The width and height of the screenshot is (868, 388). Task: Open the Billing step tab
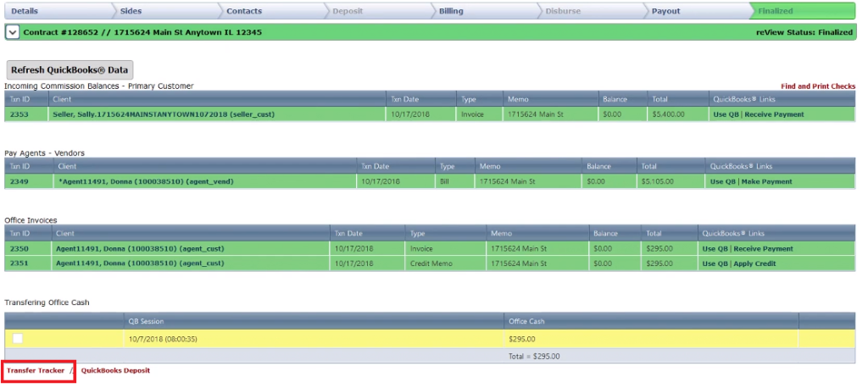(x=452, y=11)
